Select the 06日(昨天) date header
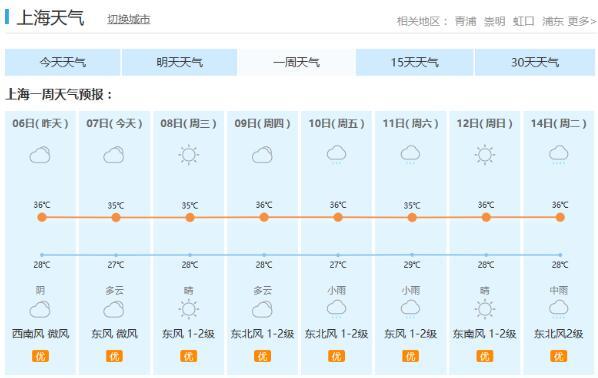The height and width of the screenshot is (378, 598). tap(40, 123)
